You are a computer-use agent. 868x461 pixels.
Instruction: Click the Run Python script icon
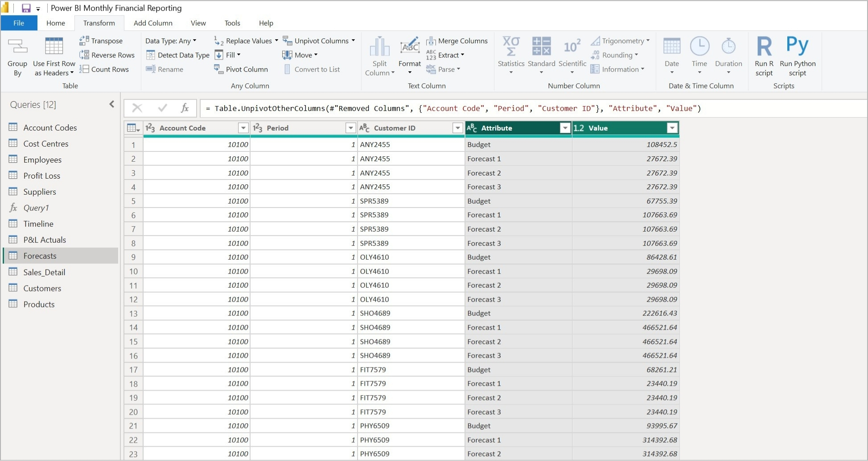(797, 46)
